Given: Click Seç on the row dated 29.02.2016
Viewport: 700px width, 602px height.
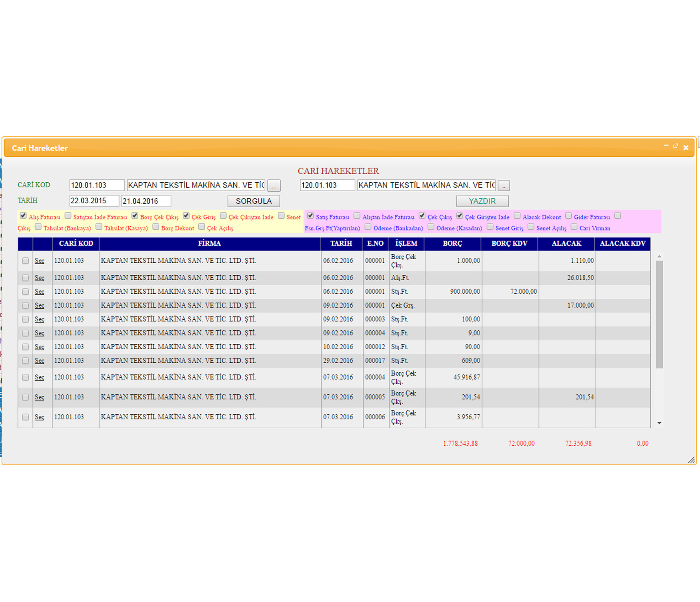Looking at the screenshot, I should tap(39, 361).
